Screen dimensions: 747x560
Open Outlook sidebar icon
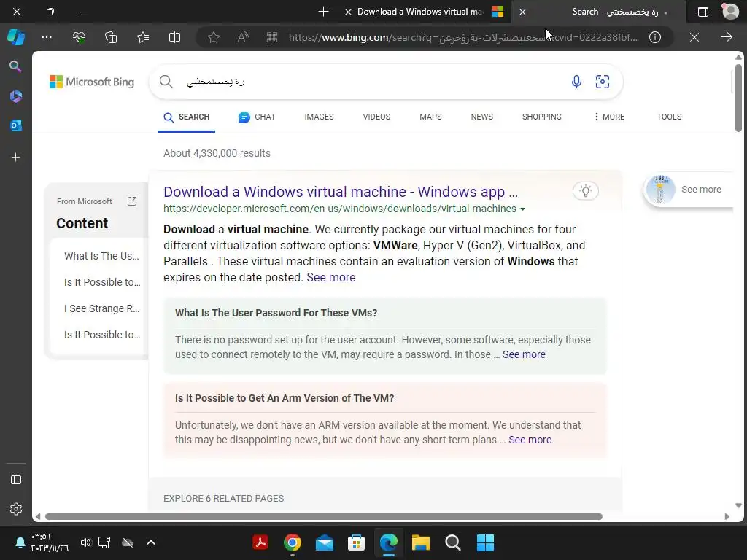[16, 125]
